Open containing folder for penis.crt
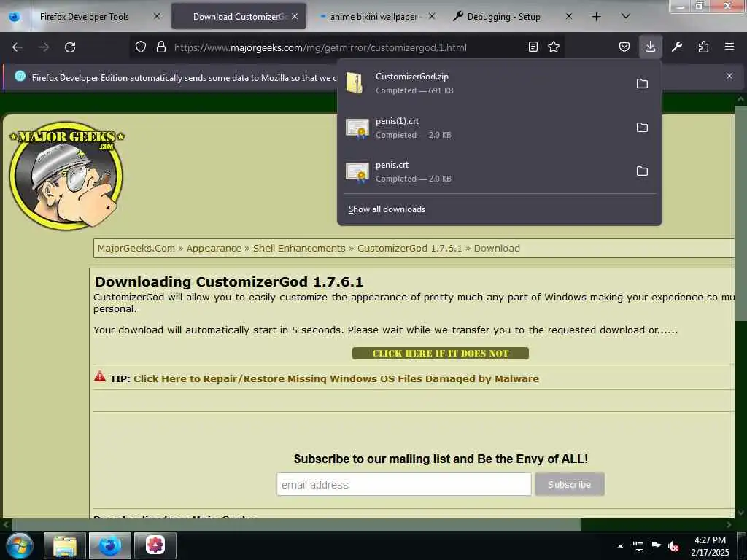The height and width of the screenshot is (560, 747). click(642, 171)
